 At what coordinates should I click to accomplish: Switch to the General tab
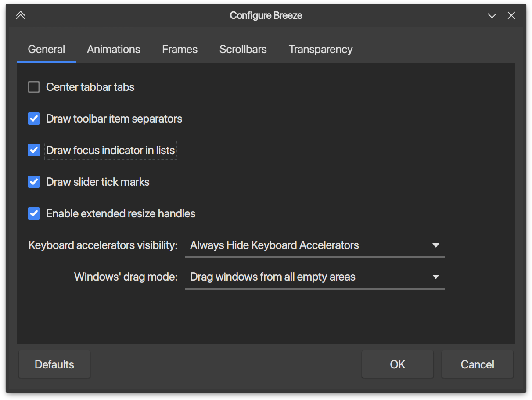(47, 49)
